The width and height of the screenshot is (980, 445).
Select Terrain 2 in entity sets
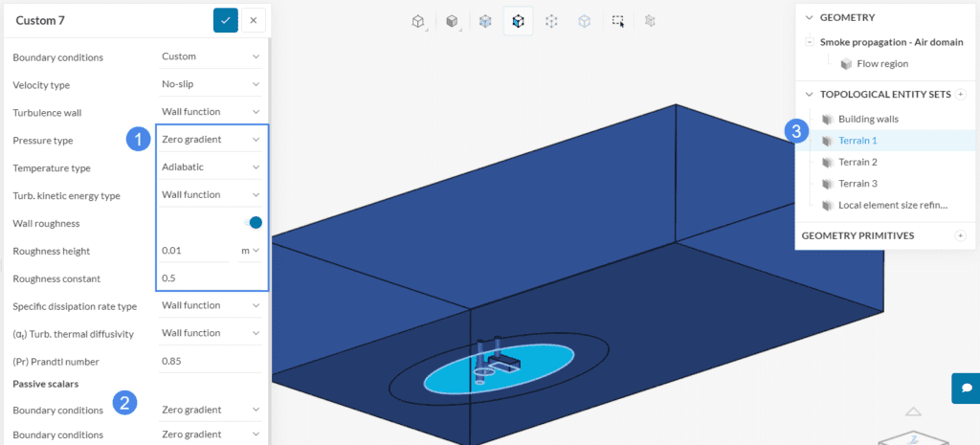857,162
